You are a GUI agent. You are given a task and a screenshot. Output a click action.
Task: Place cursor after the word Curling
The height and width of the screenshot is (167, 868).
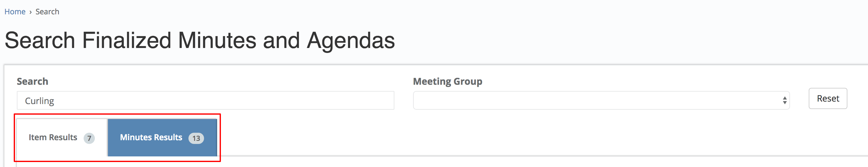(55, 101)
